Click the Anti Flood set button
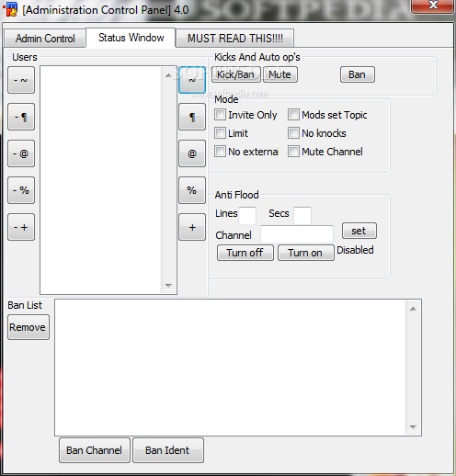Screen dimensions: 456x476 click(359, 231)
